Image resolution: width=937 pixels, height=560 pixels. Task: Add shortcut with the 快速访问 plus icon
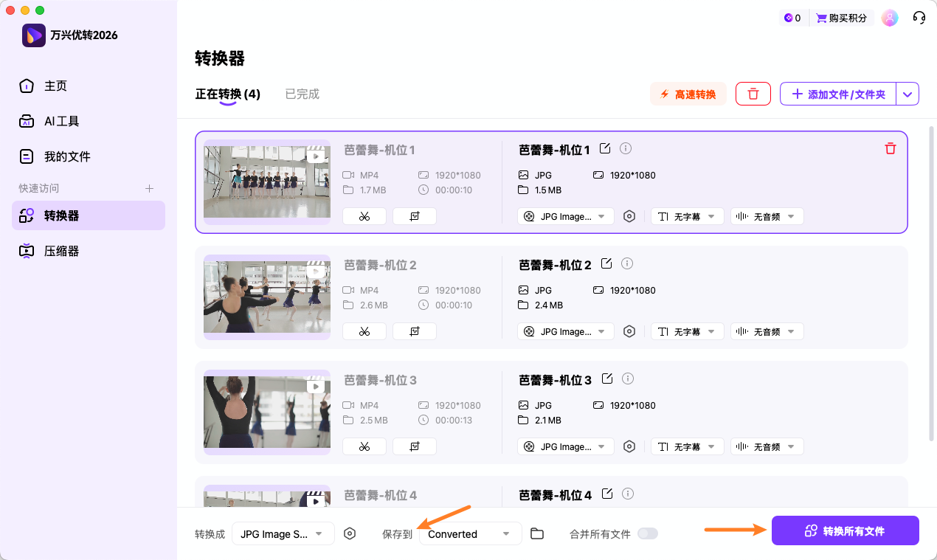click(x=149, y=187)
